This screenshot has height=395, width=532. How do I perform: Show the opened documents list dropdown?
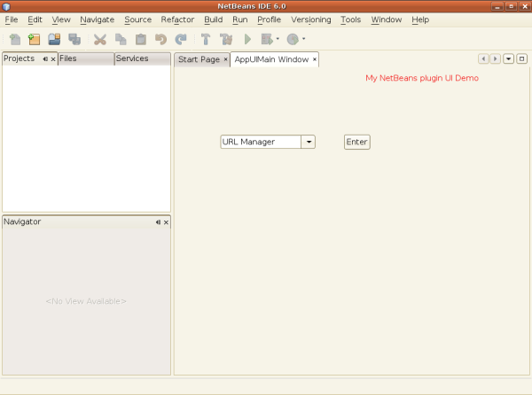[x=508, y=59]
